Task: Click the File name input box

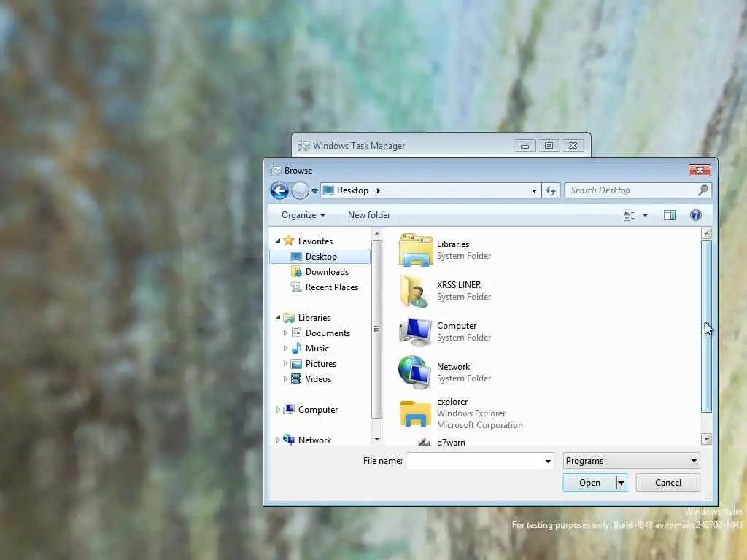Action: click(x=476, y=461)
